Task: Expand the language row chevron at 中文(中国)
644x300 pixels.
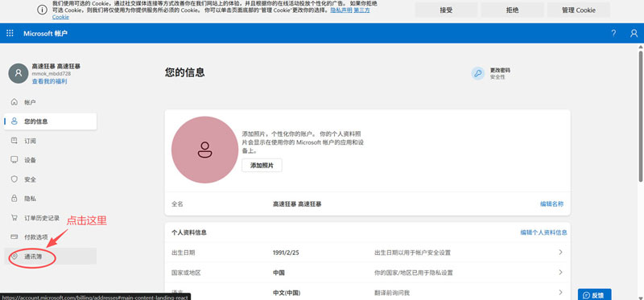Action: pos(560,293)
